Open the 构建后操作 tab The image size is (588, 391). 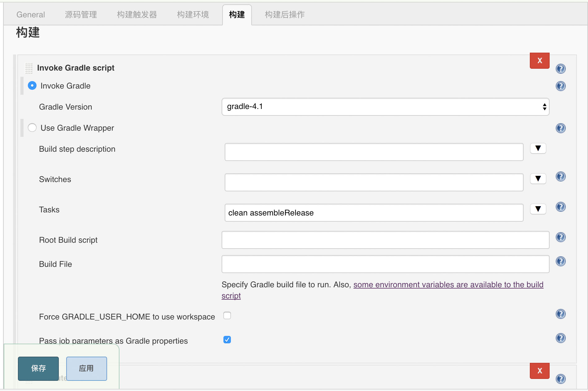pos(285,15)
